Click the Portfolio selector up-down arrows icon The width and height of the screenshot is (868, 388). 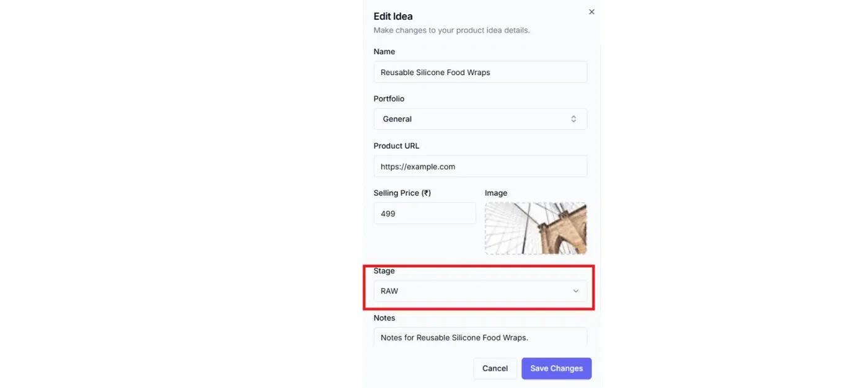(573, 119)
